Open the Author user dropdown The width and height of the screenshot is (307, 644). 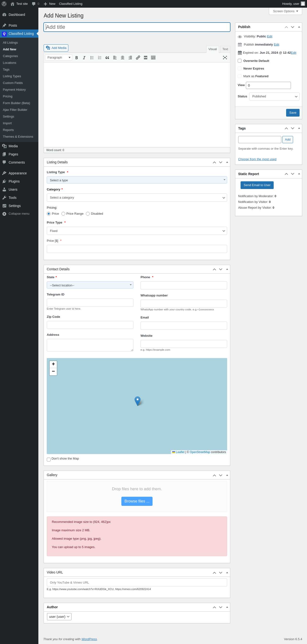(59, 617)
